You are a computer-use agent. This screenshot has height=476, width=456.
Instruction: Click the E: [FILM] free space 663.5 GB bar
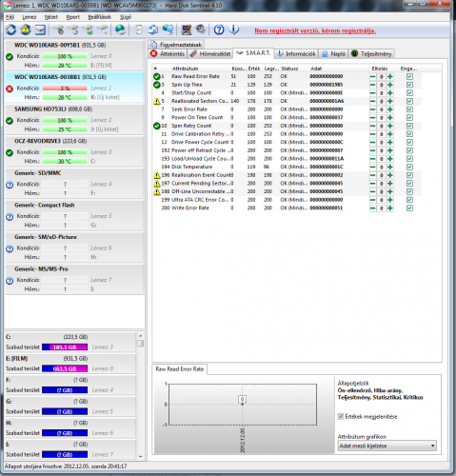pos(65,368)
